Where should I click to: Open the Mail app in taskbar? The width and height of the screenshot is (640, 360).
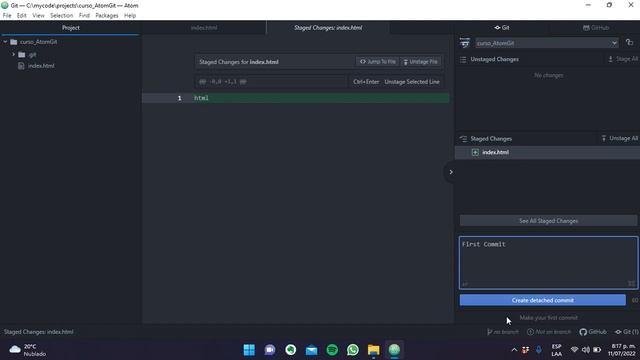(311, 350)
